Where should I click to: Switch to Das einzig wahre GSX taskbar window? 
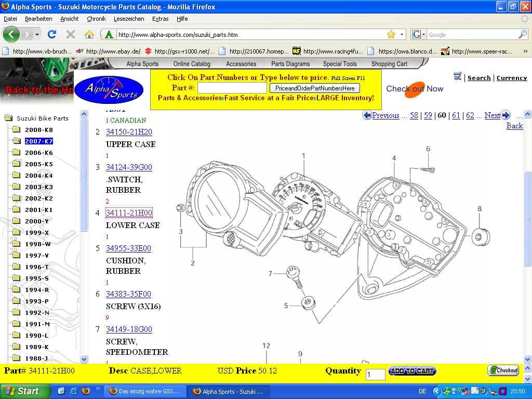click(144, 391)
